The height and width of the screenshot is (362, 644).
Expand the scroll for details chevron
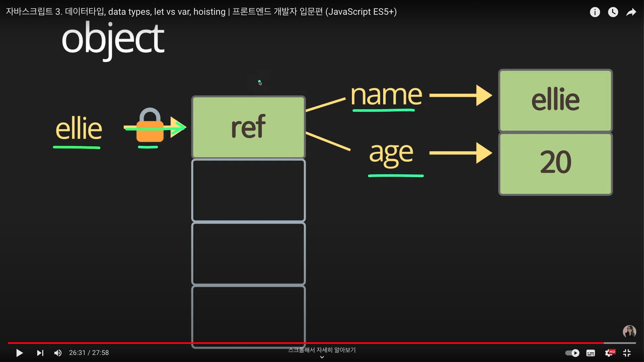point(322,357)
